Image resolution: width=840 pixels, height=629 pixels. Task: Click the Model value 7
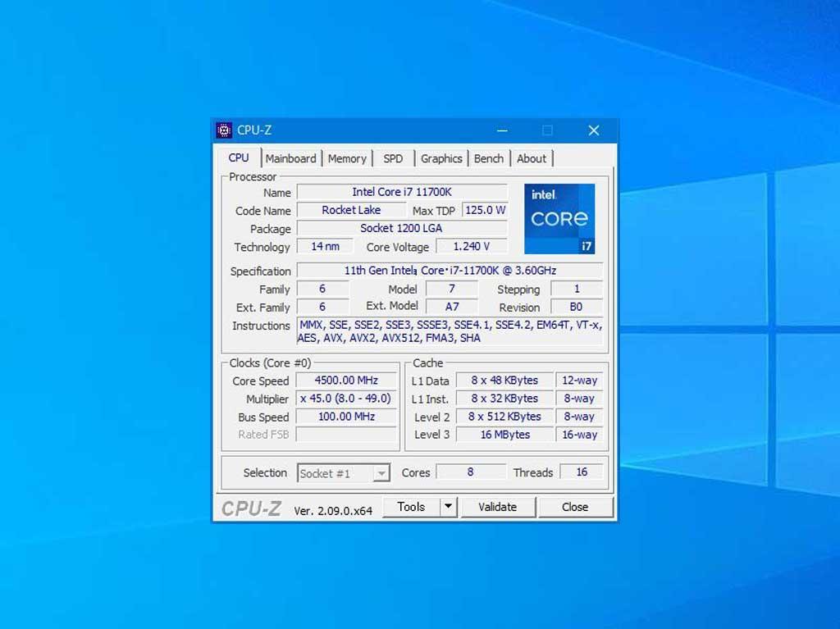pyautogui.click(x=452, y=289)
